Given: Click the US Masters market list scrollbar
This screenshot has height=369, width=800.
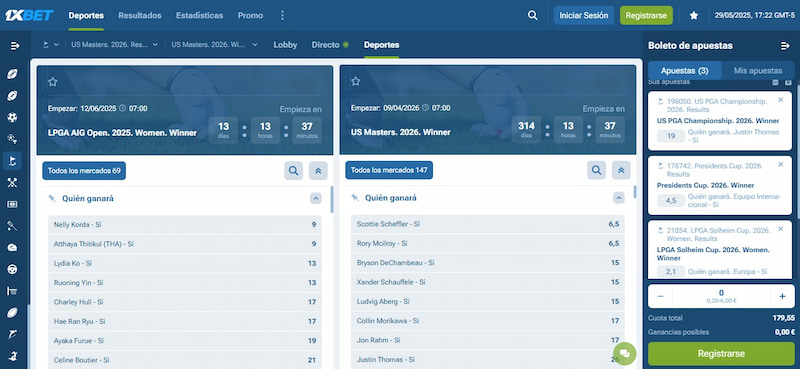Looking at the screenshot, I should 635,192.
